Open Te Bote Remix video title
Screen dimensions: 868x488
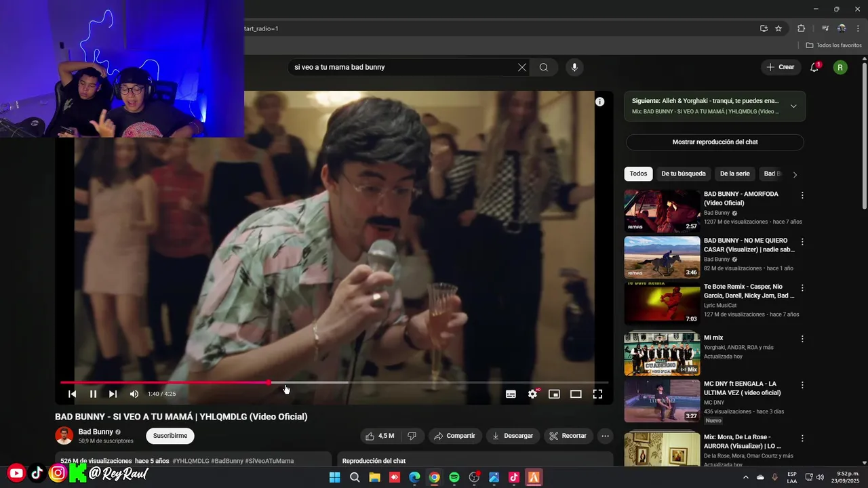tap(749, 291)
